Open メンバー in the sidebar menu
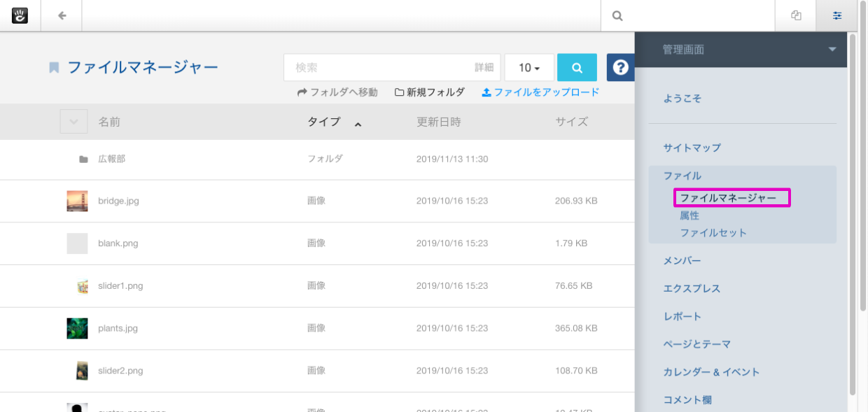This screenshot has width=868, height=412. point(682,261)
